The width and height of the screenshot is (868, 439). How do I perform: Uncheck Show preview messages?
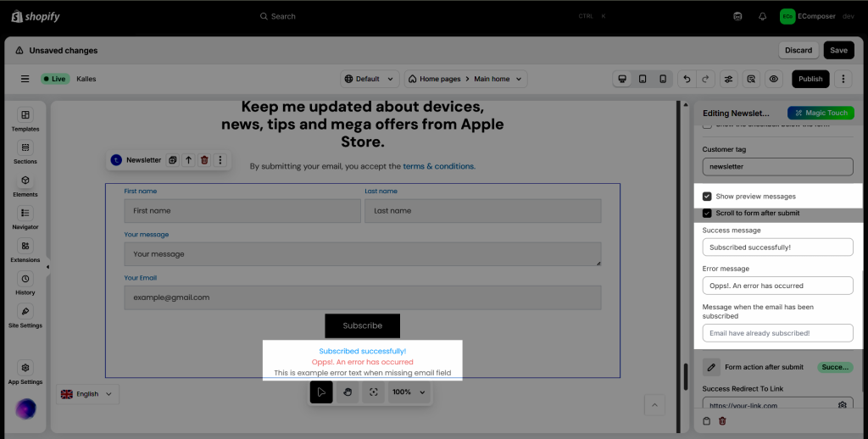707,197
